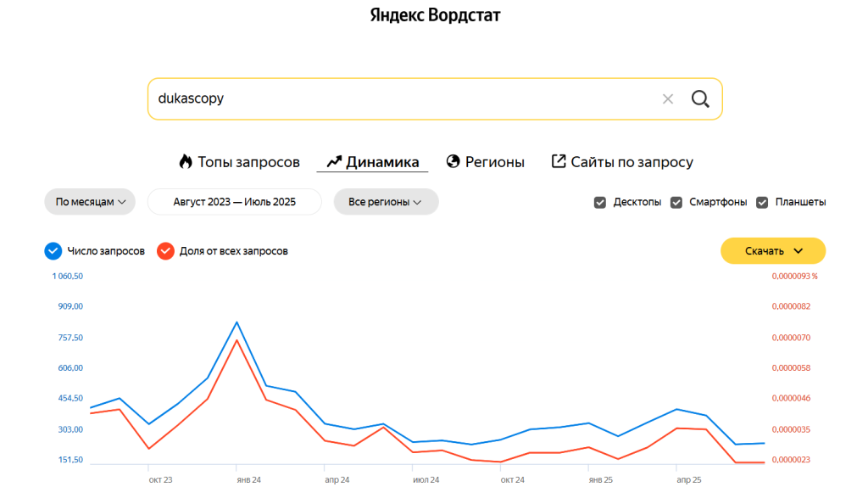This screenshot has height=504, width=868.
Task: Click the Яндекс Вордстат logo
Action: click(435, 15)
